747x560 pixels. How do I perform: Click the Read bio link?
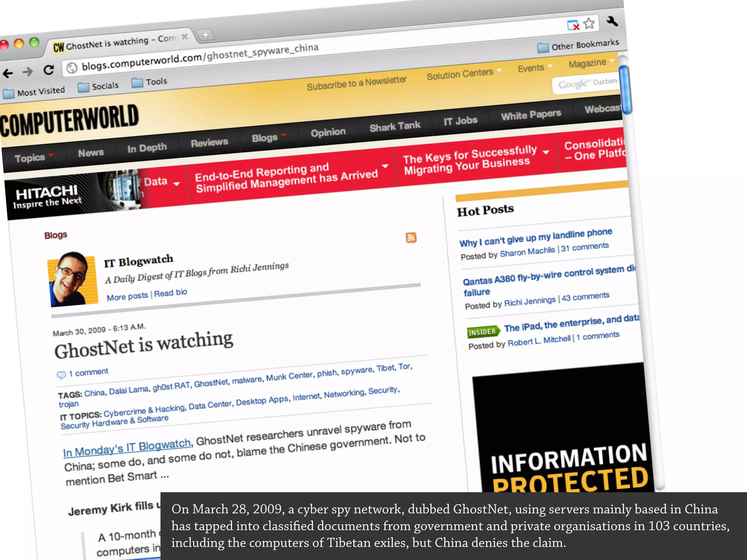pyautogui.click(x=170, y=293)
